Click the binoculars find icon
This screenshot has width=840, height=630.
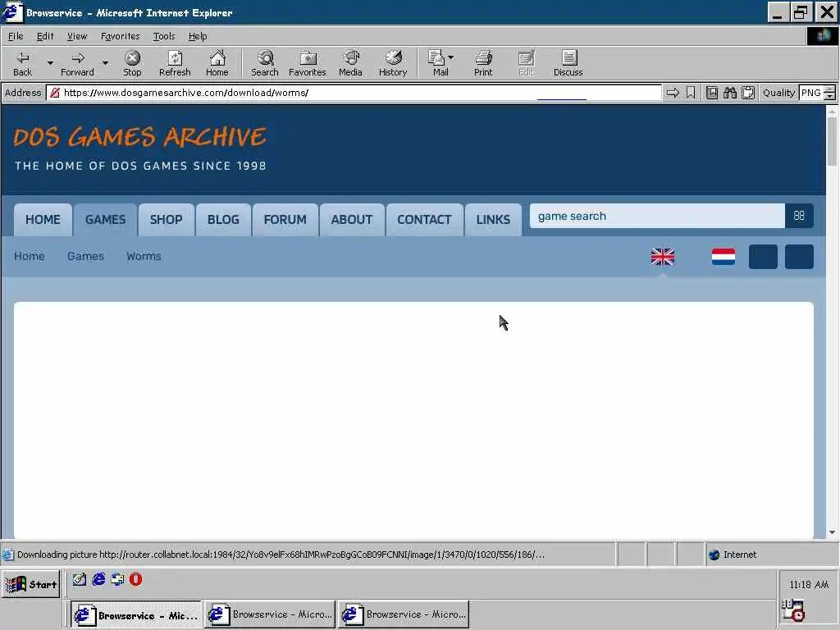729,93
